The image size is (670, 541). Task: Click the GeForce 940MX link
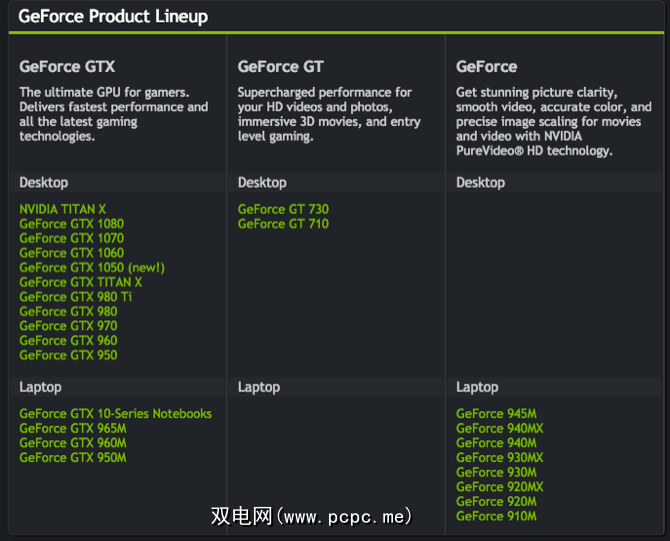coord(500,428)
